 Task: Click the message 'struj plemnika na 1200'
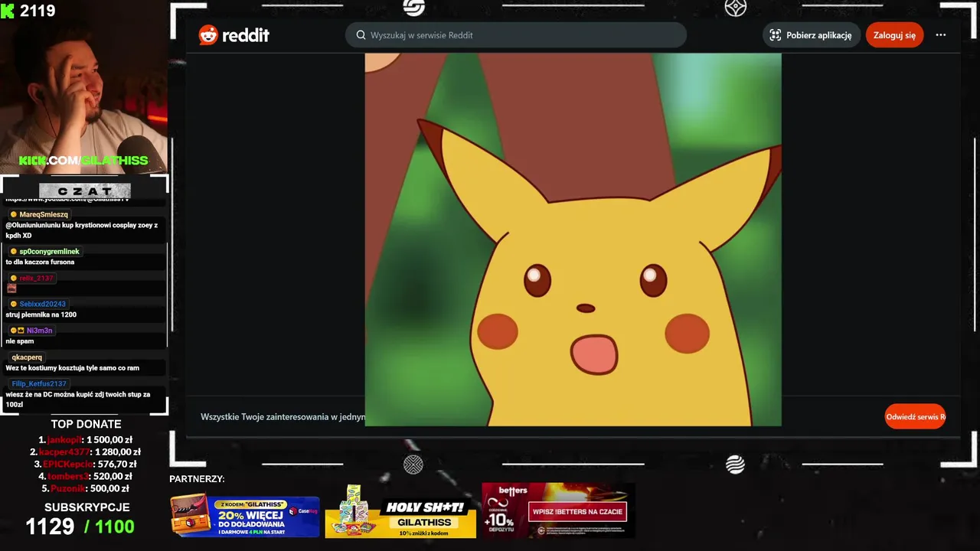point(41,315)
